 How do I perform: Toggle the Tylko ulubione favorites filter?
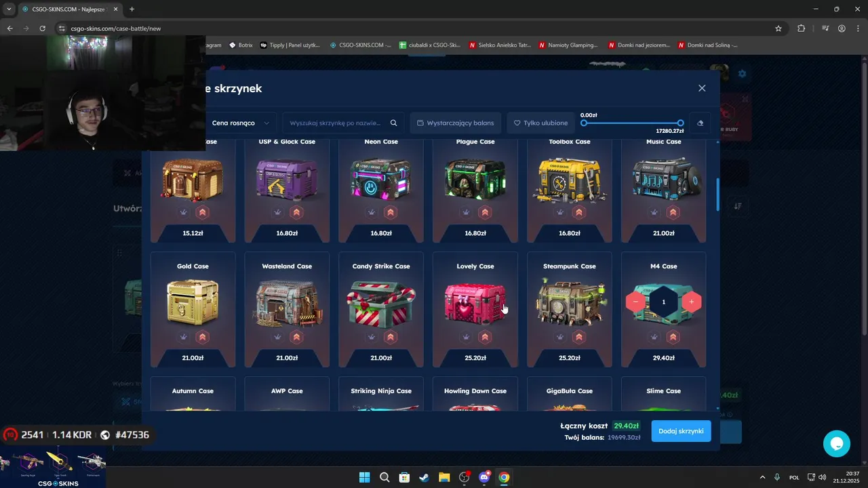540,123
